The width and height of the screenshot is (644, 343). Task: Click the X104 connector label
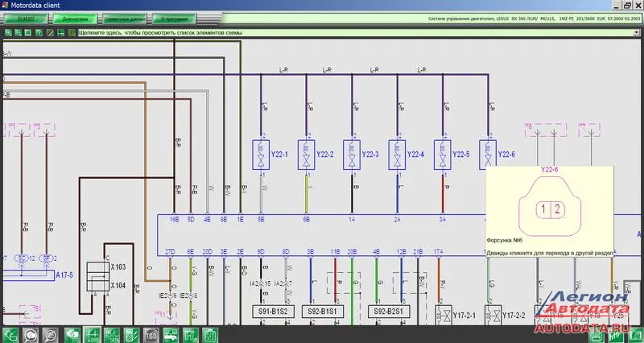(118, 285)
